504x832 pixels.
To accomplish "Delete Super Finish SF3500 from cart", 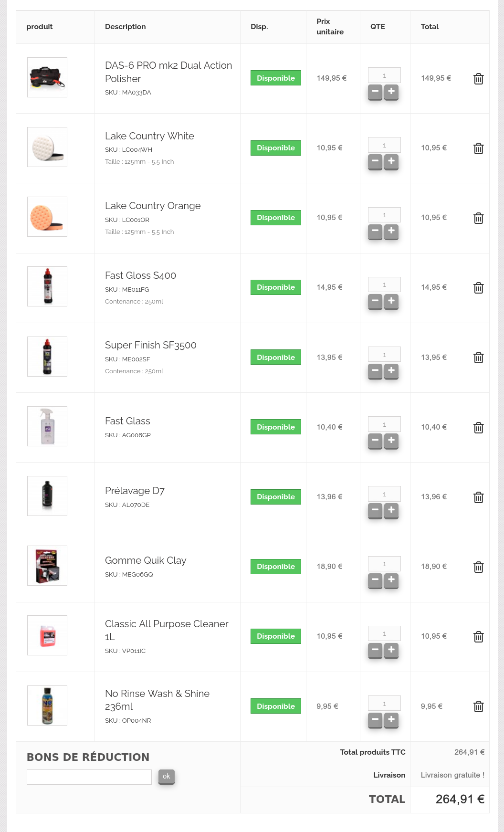I will pos(478,358).
